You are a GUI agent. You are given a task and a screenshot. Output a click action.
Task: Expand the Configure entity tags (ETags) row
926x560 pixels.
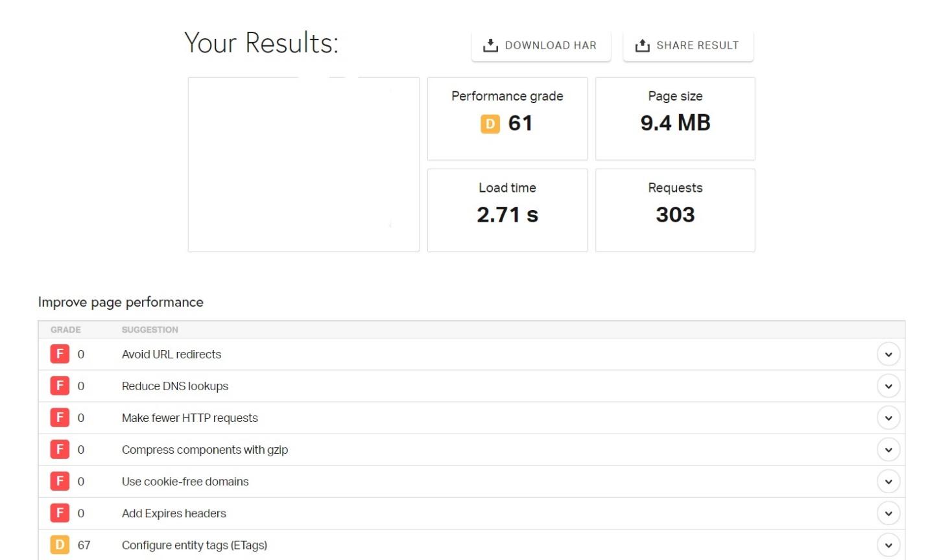click(x=888, y=545)
